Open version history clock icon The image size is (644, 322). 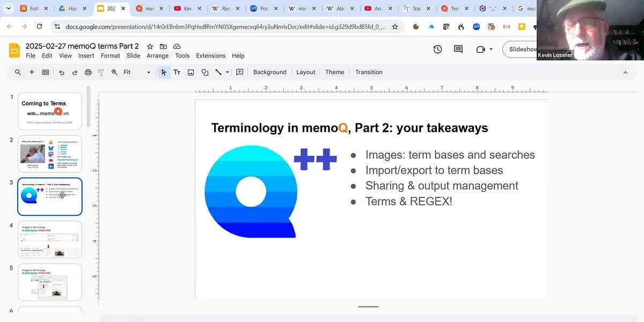click(437, 49)
